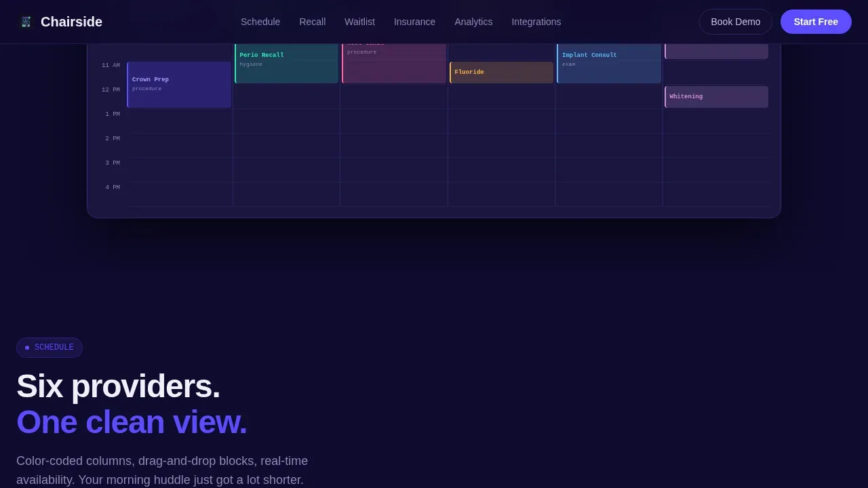The width and height of the screenshot is (868, 488).
Task: Select Insurance in the top navigation
Action: [414, 22]
